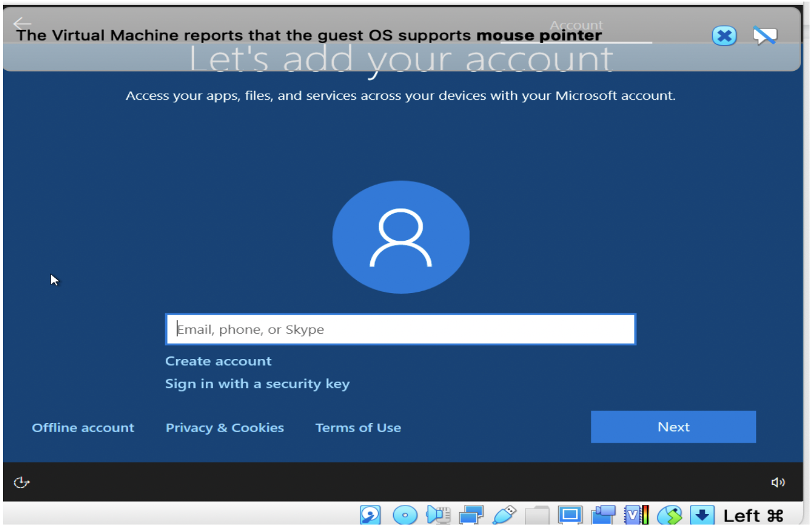Click the back arrow at top left
The height and width of the screenshot is (527, 812).
coord(22,23)
